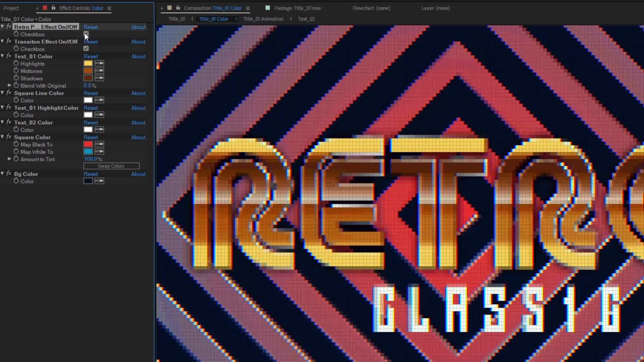Viewport: 644px width, 362px height.
Task: Reset the Text_02 Color effect
Action: coord(91,122)
